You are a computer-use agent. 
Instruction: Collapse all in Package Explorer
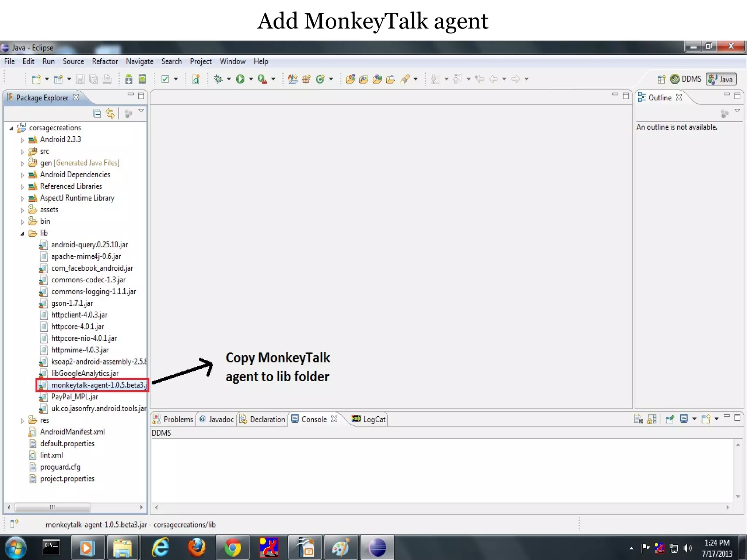pos(97,114)
